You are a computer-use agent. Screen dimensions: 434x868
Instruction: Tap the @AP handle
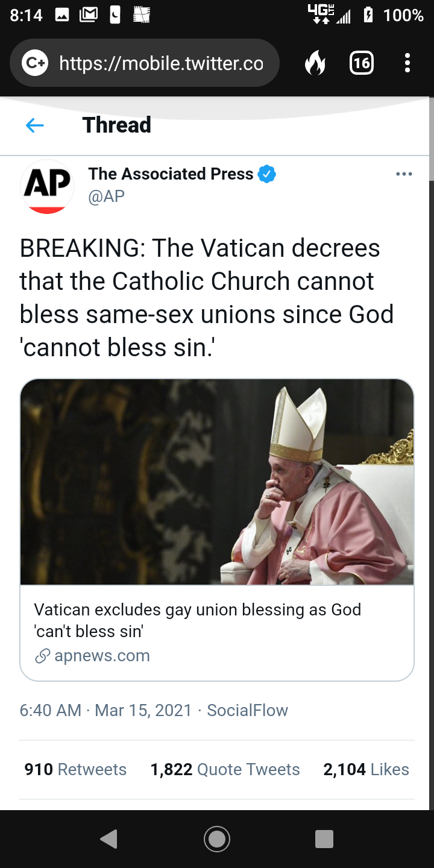(107, 197)
